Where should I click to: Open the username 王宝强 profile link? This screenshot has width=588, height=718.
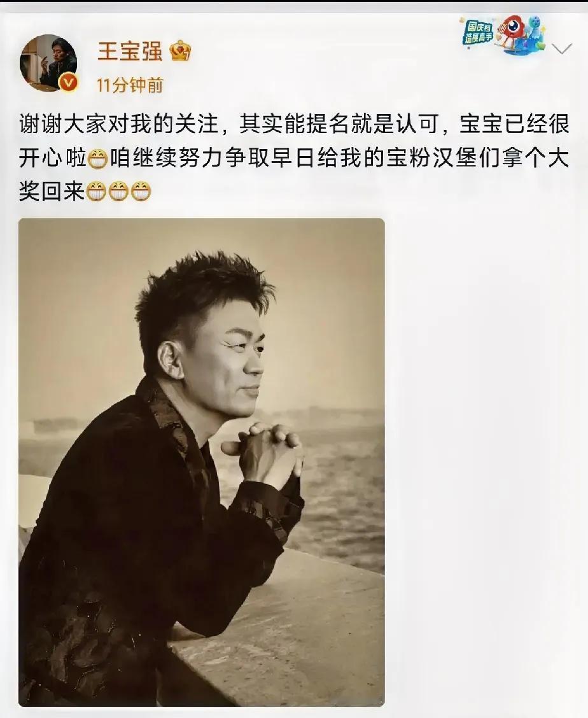pos(130,51)
